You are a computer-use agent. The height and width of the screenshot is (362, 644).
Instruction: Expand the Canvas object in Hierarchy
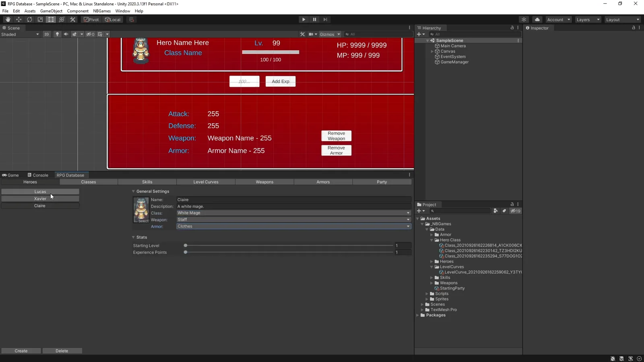coord(432,51)
